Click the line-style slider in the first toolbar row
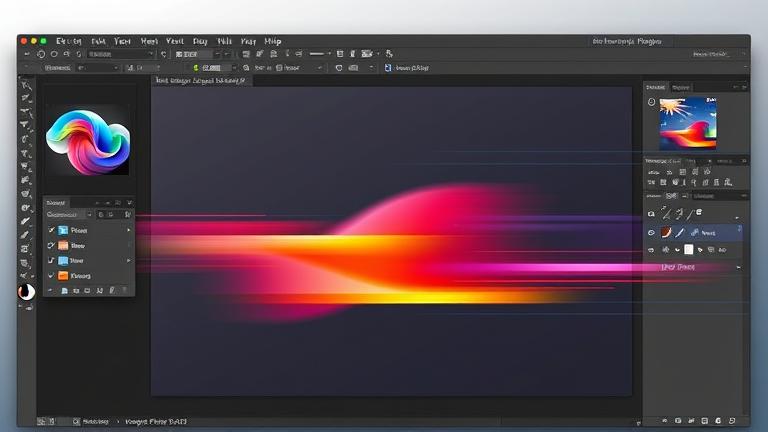The width and height of the screenshot is (768, 432). click(317, 54)
